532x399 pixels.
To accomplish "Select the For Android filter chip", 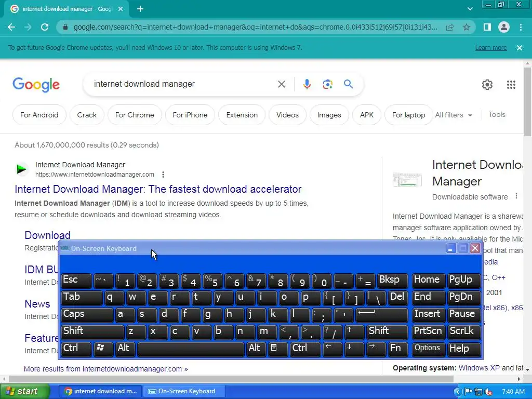I will pos(39,115).
